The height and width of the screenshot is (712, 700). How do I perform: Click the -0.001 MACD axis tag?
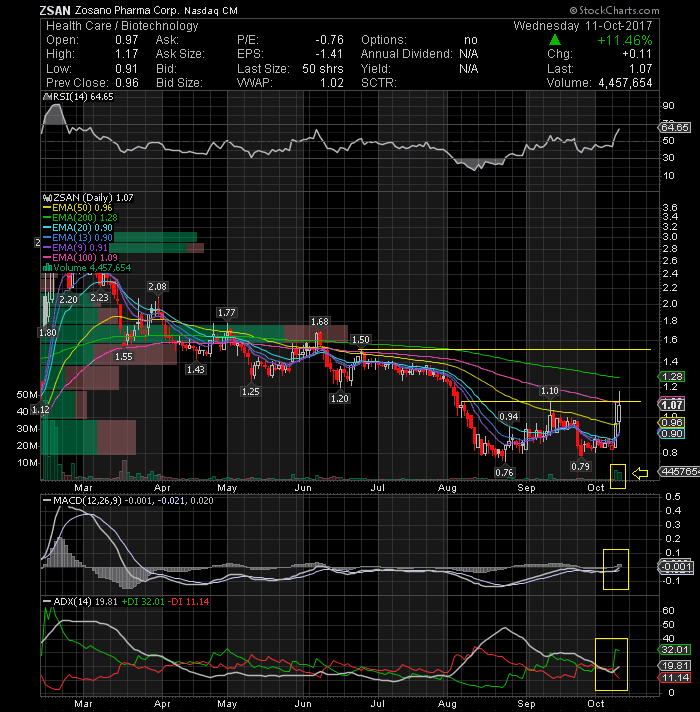click(x=675, y=566)
